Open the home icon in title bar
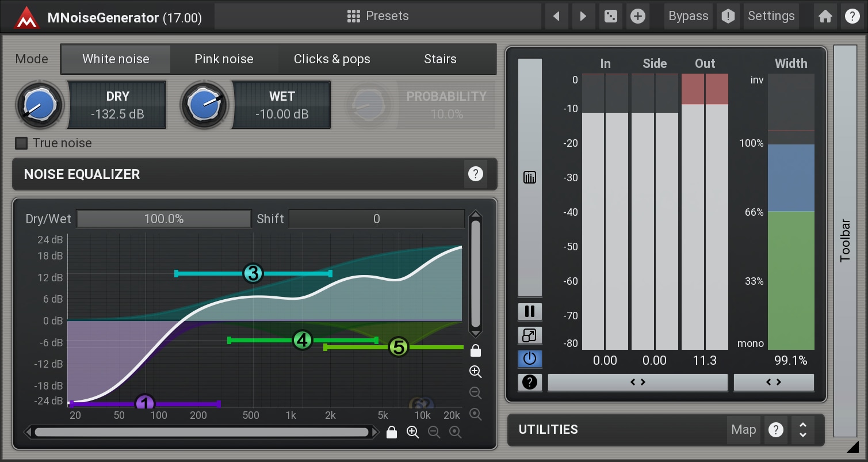Viewport: 868px width, 462px height. [x=825, y=16]
